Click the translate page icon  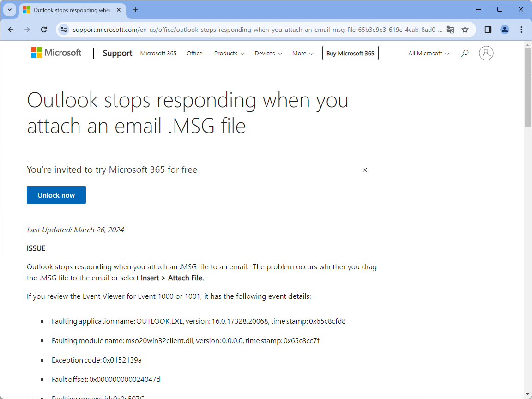(450, 30)
